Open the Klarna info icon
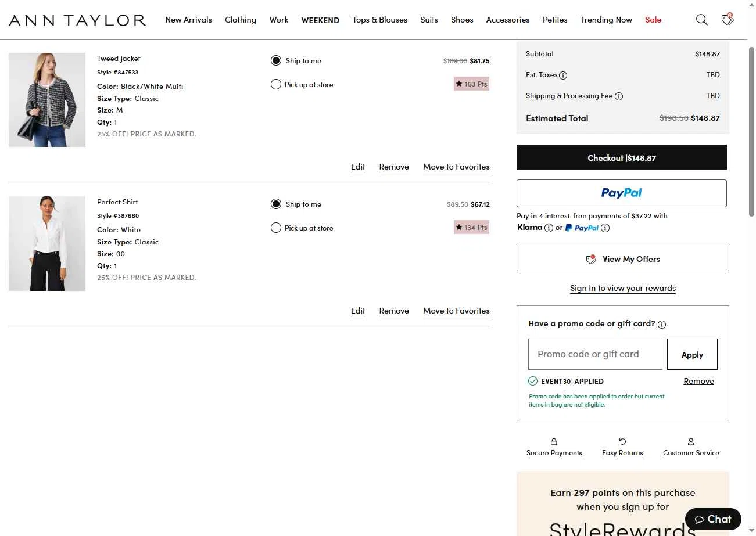This screenshot has height=536, width=756. (549, 228)
